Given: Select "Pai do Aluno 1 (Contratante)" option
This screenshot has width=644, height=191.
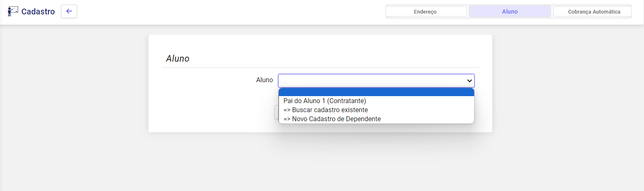Looking at the screenshot, I should pos(324,101).
